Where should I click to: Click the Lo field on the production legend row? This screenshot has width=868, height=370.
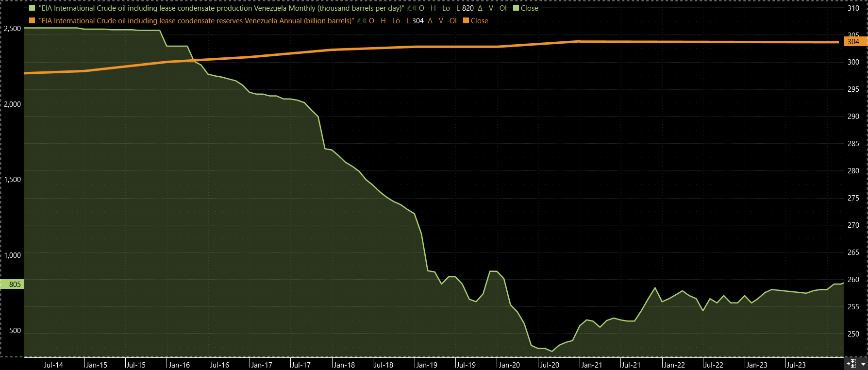(446, 8)
